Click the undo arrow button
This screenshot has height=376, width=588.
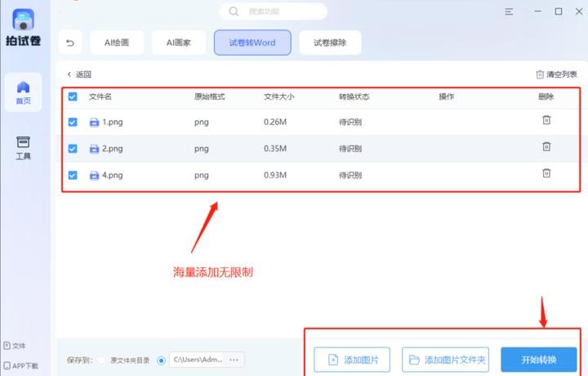coord(72,43)
